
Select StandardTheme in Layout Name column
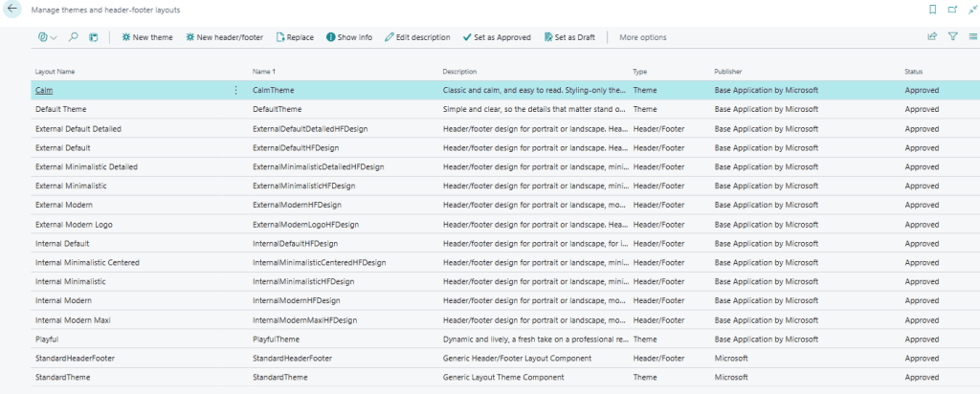(62, 377)
